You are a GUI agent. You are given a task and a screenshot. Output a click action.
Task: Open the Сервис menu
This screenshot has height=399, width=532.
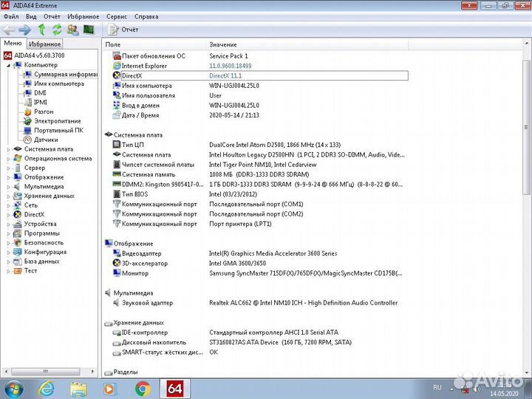pos(117,16)
